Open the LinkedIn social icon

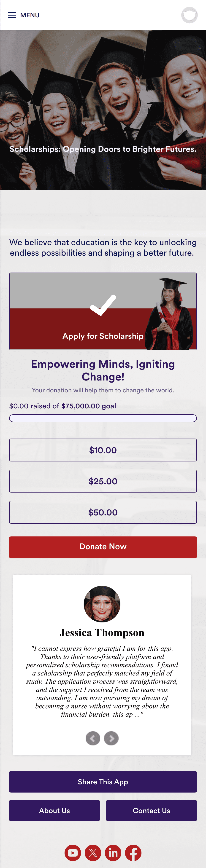(x=113, y=853)
